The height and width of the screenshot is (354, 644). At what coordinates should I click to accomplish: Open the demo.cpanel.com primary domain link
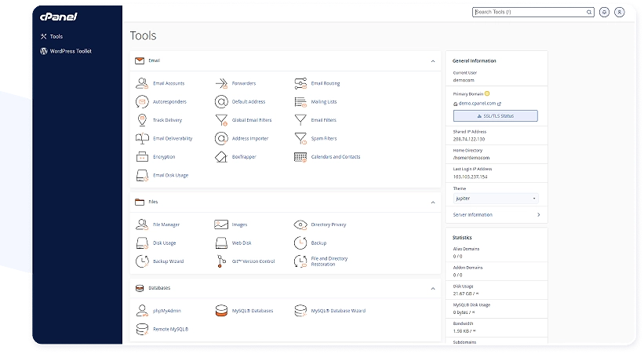[477, 104]
